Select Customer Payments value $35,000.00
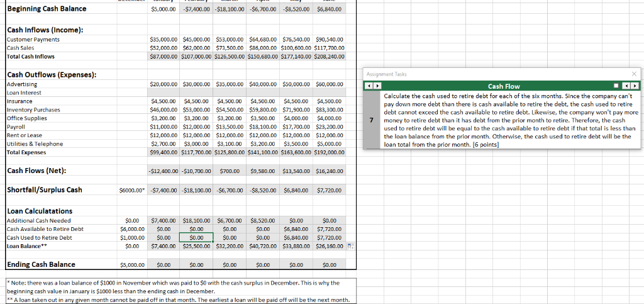The height and width of the screenshot is (304, 644). 164,40
